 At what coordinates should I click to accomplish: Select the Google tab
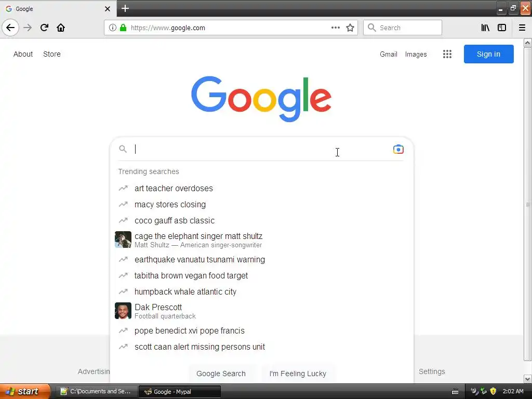(x=58, y=8)
